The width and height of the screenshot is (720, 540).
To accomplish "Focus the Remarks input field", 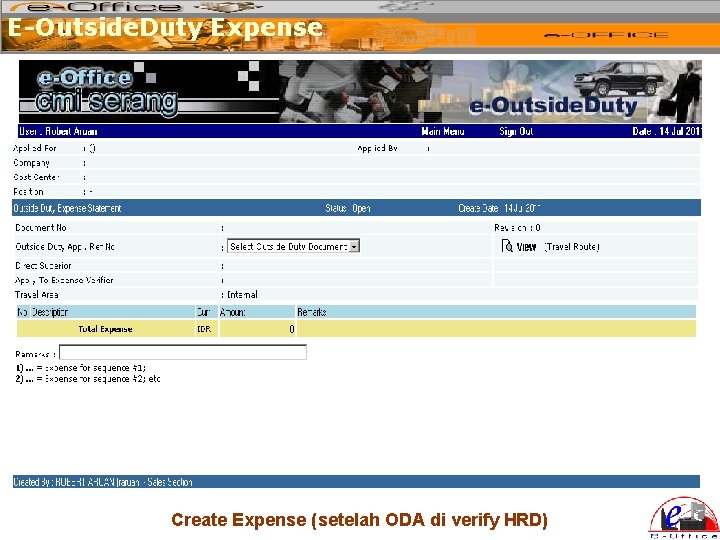I will pos(183,352).
